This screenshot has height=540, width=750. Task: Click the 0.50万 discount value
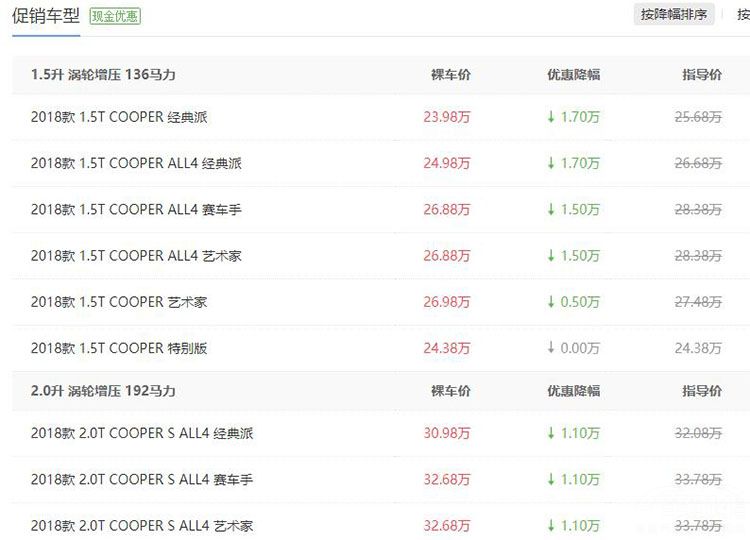point(574,302)
